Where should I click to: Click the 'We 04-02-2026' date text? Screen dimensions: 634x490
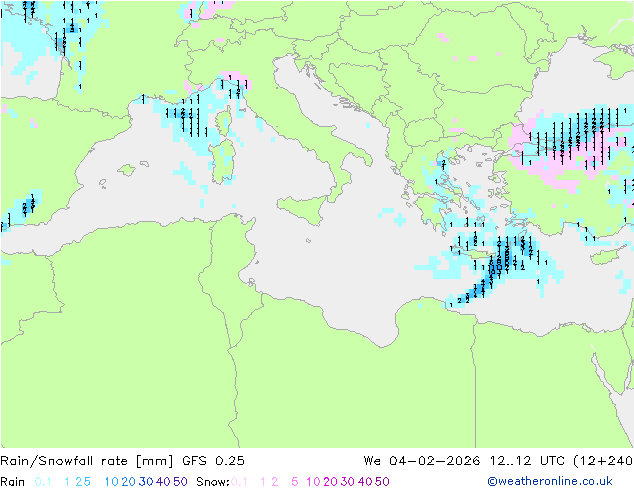[x=422, y=461]
